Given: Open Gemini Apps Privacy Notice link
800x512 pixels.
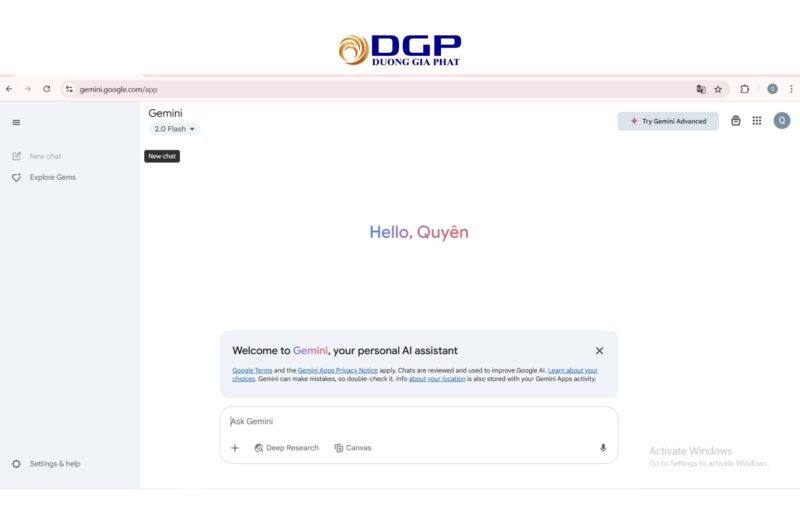Looking at the screenshot, I should click(x=338, y=371).
